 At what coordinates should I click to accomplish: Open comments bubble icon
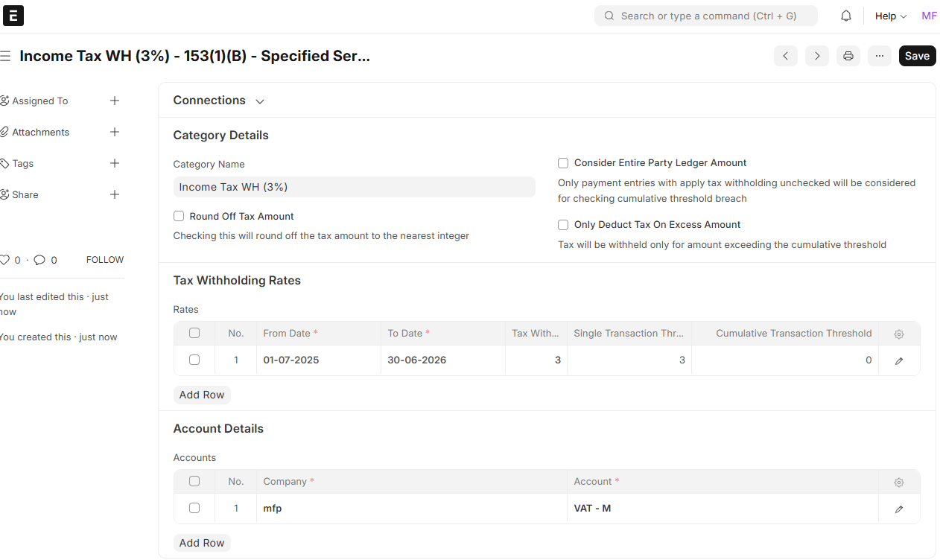click(39, 260)
